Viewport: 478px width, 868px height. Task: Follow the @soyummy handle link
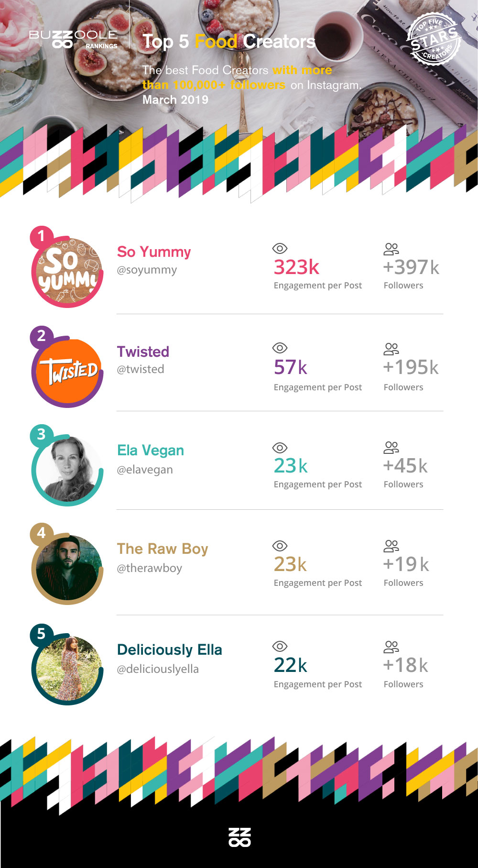click(147, 270)
